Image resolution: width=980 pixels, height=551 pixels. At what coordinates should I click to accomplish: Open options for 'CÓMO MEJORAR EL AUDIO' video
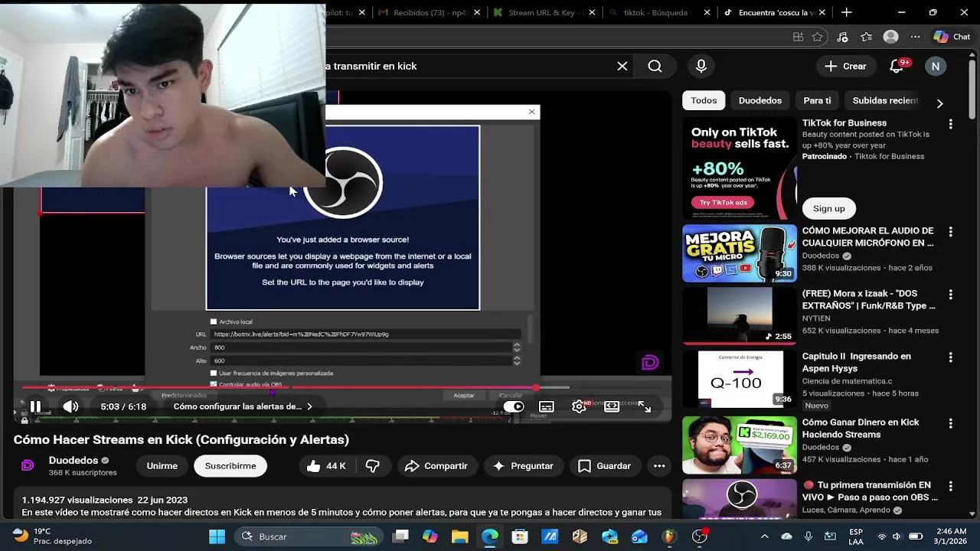[x=951, y=232]
